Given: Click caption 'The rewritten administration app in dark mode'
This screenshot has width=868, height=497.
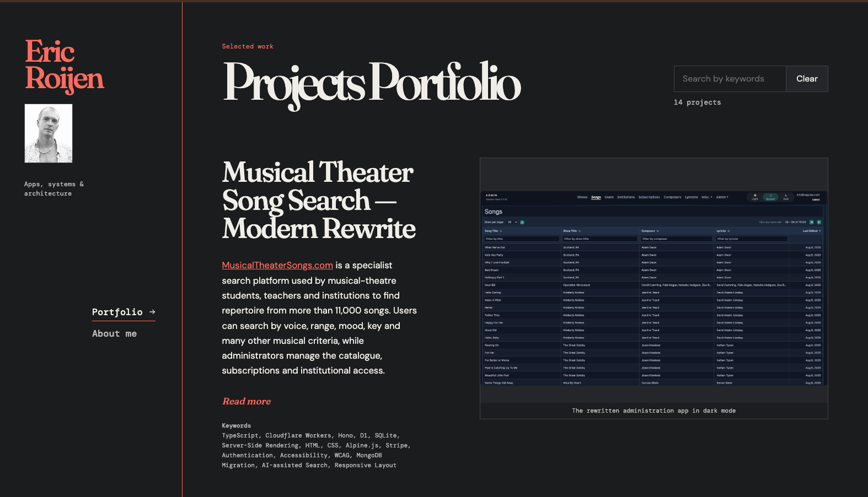Looking at the screenshot, I should 654,410.
